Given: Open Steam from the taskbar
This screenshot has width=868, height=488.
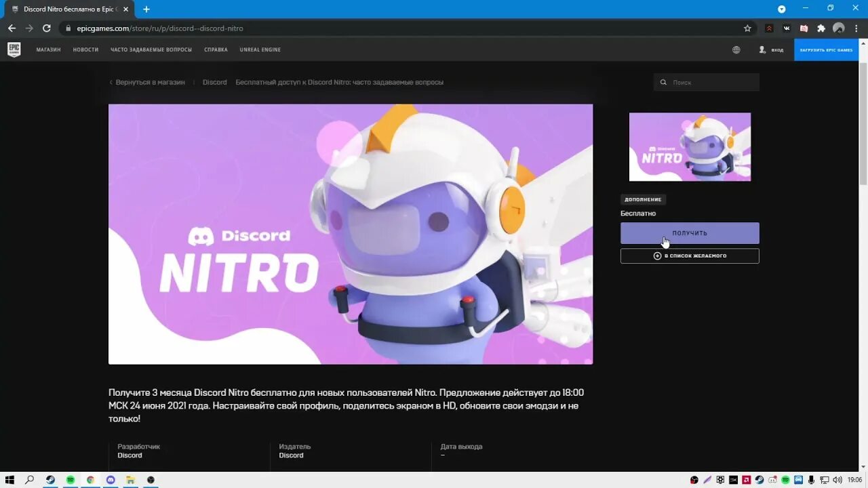Looking at the screenshot, I should coord(50,480).
